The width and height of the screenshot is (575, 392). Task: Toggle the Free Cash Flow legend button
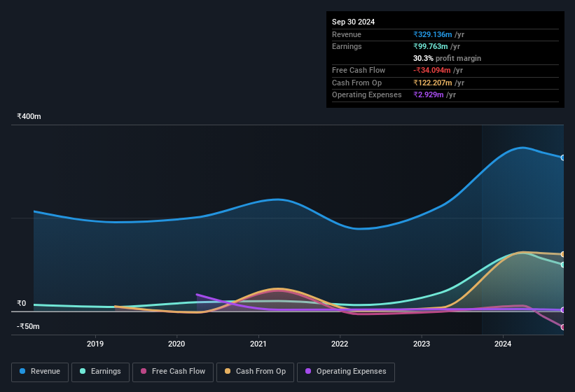click(173, 372)
